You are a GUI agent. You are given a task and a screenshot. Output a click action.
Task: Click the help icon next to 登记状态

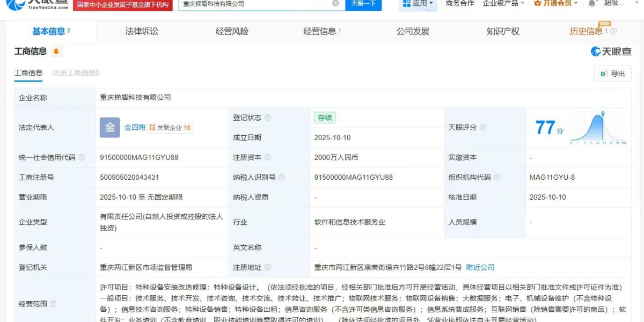[267, 118]
